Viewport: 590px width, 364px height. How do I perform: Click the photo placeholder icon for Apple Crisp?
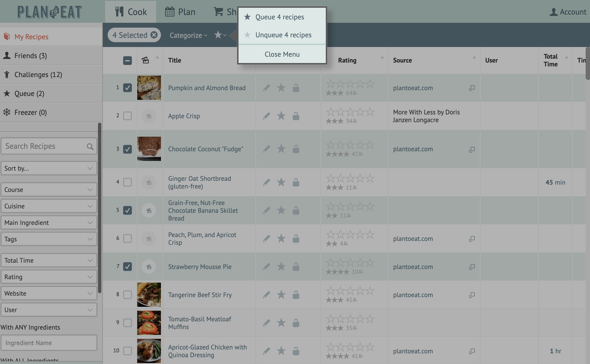pos(149,116)
